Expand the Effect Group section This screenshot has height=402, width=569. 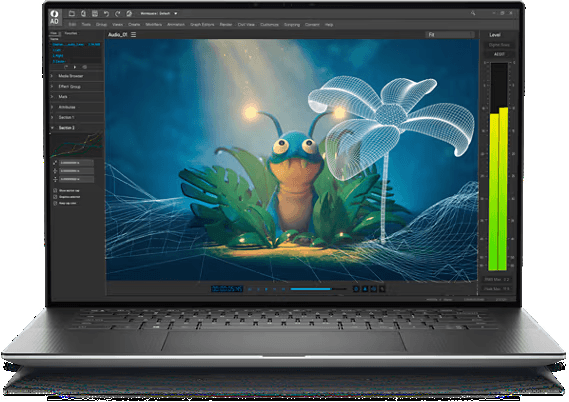click(x=77, y=87)
